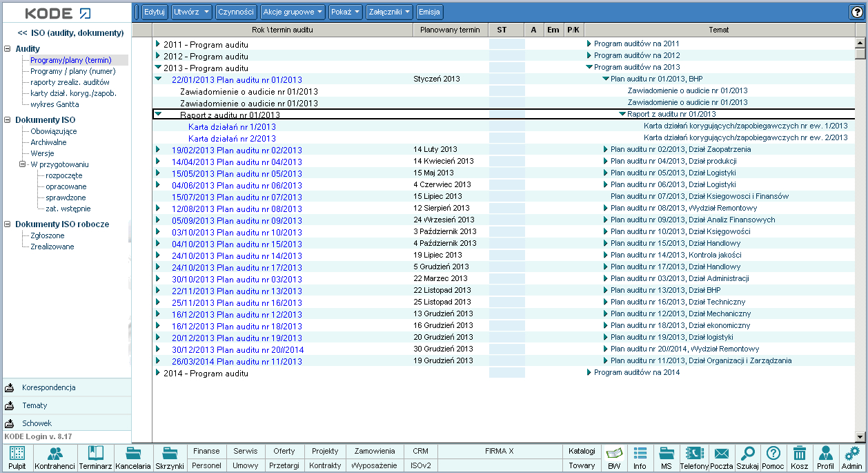This screenshot has width=868, height=473.
Task: Open the Kancelaria folder icon
Action: click(x=133, y=458)
